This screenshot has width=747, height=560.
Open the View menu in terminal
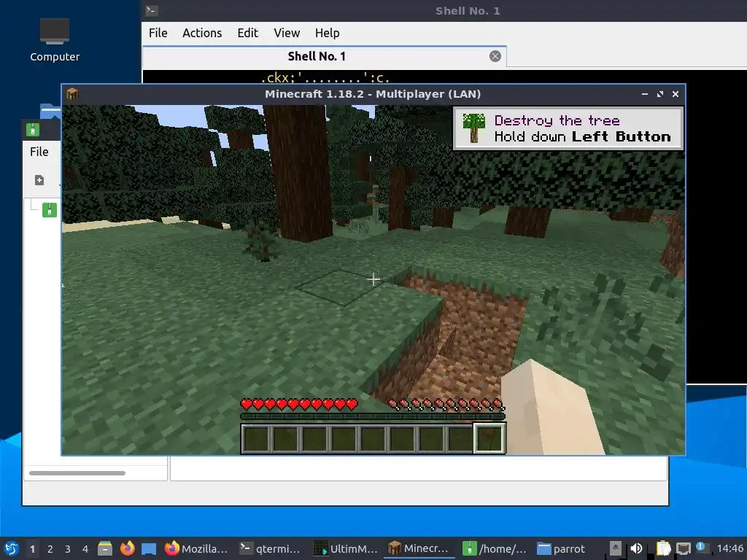[x=287, y=33]
